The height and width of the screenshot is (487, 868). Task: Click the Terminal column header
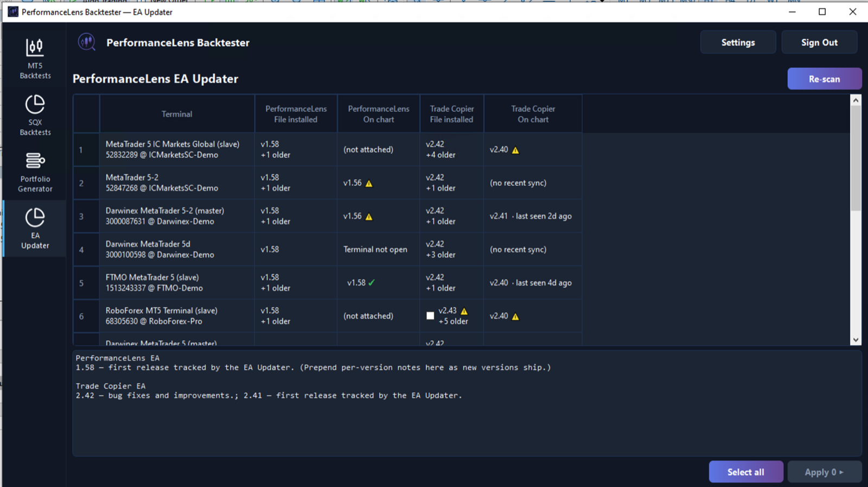(177, 114)
